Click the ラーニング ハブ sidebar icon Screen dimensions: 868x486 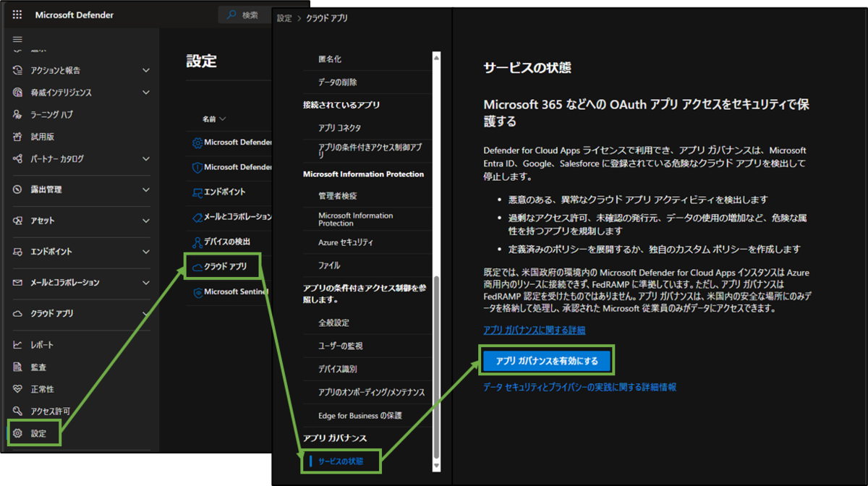tap(18, 114)
